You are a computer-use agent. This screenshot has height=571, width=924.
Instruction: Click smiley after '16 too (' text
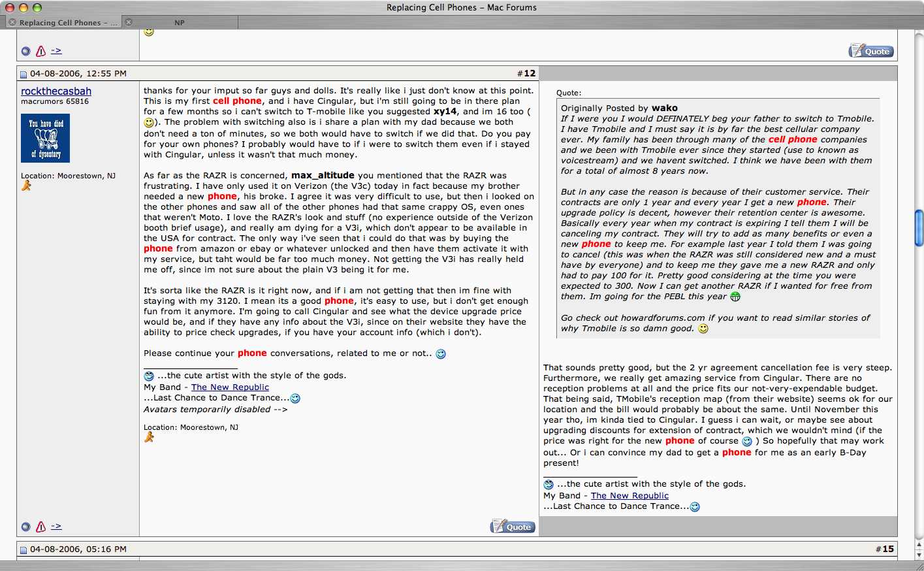click(149, 123)
